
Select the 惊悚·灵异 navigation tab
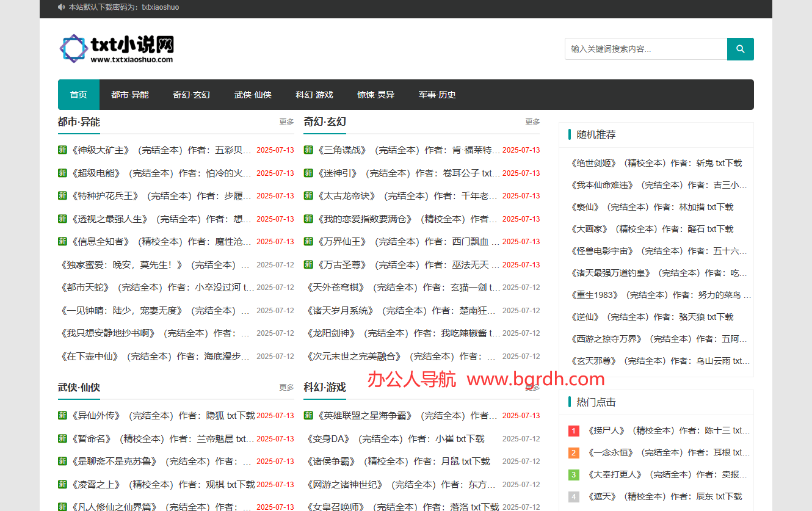coord(375,95)
